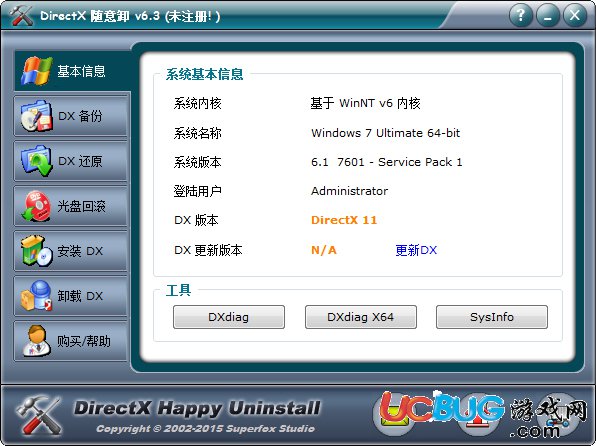
Task: Click the Windows flag icon beside 基本信息
Action: [x=36, y=71]
